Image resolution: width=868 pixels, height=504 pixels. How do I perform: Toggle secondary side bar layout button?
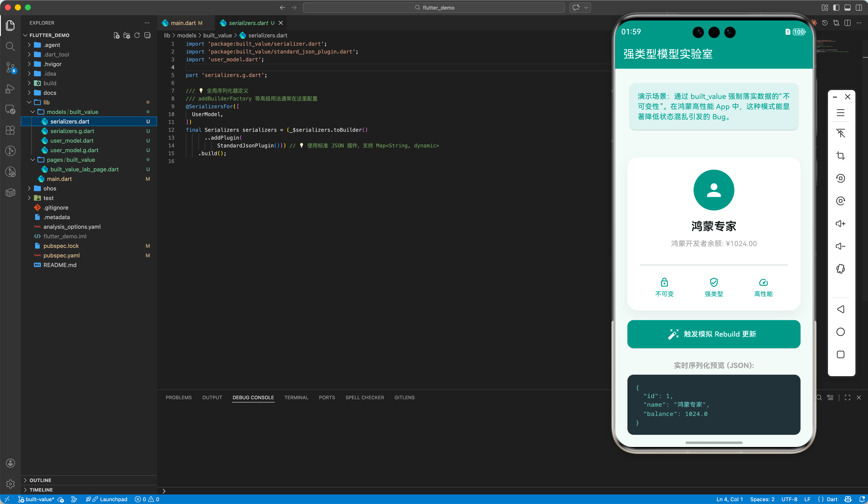tap(859, 7)
